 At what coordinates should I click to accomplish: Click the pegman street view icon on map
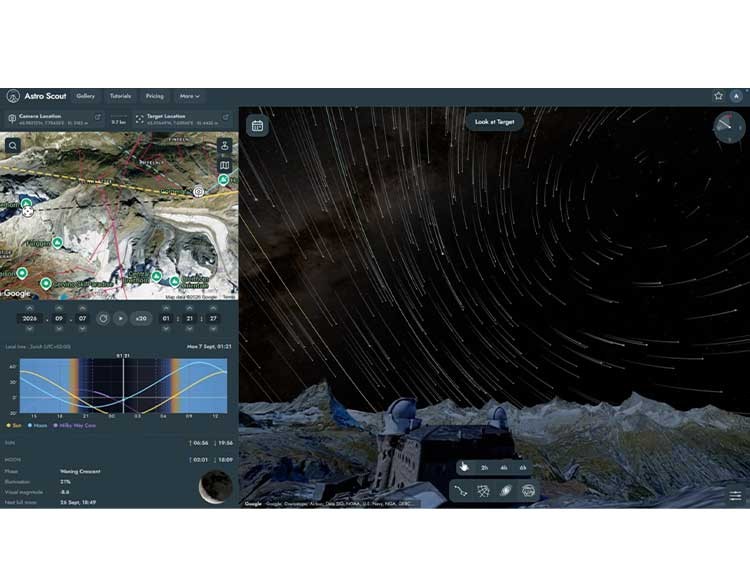224,145
